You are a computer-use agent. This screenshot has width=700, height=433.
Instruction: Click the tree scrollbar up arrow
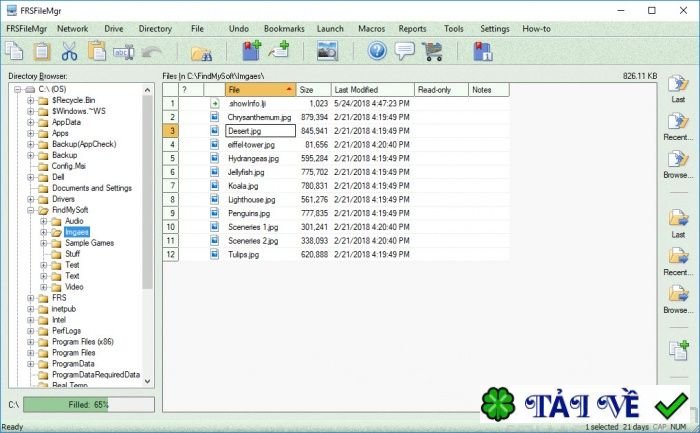147,90
